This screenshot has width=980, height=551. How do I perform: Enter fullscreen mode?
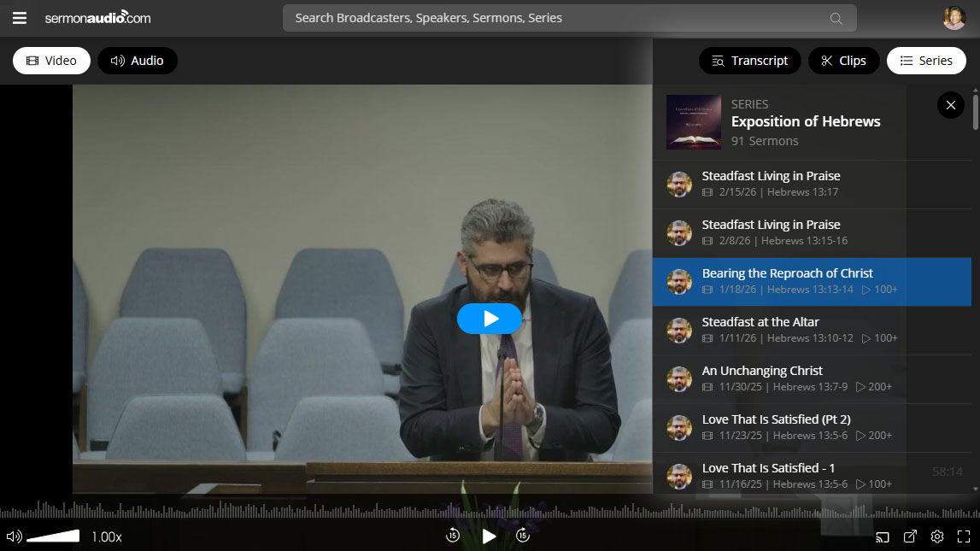tap(964, 536)
